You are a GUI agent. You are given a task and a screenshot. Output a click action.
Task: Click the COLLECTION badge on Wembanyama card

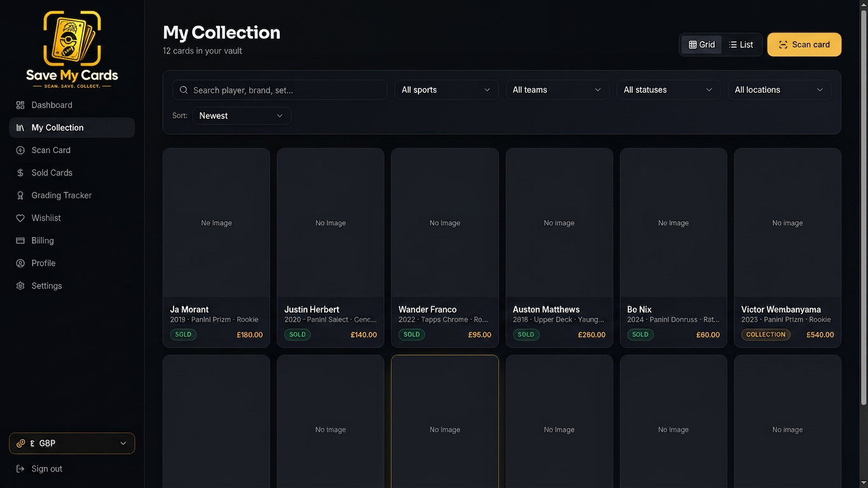(766, 334)
